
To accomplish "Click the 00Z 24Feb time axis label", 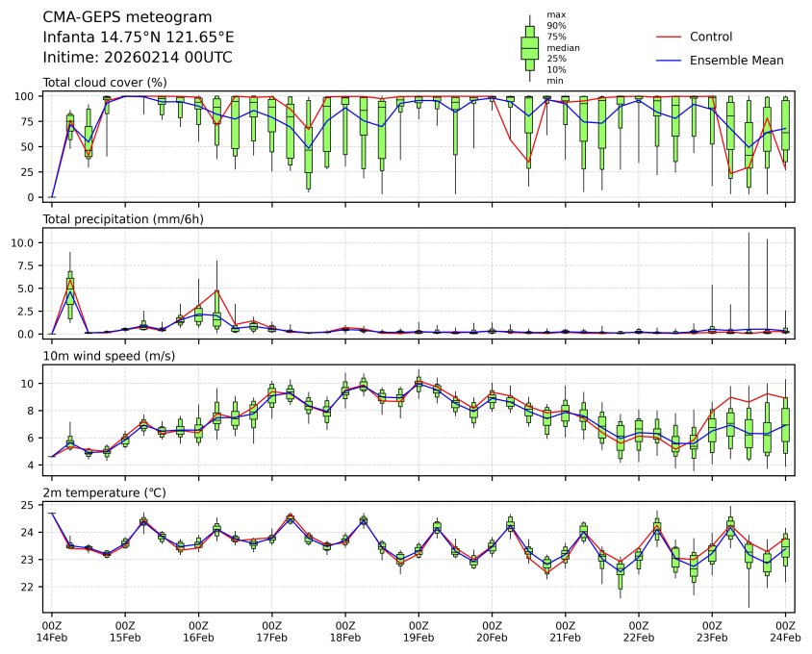I will click(785, 631).
